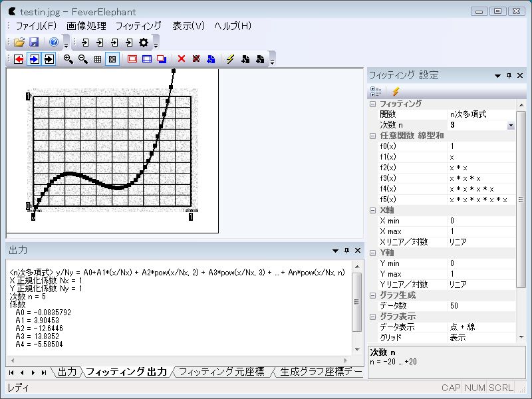Image resolution: width=532 pixels, height=399 pixels.
Task: Collapse the 任意関数 線型和 section
Action: click(x=373, y=136)
